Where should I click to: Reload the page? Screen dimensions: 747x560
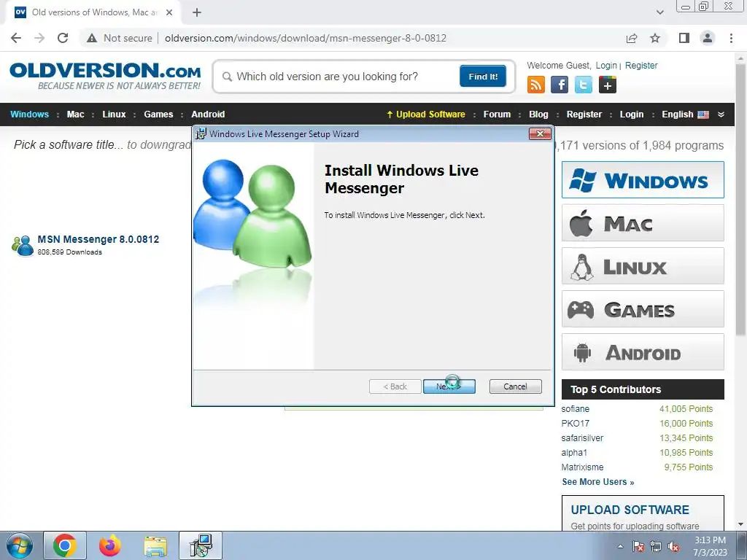[63, 38]
